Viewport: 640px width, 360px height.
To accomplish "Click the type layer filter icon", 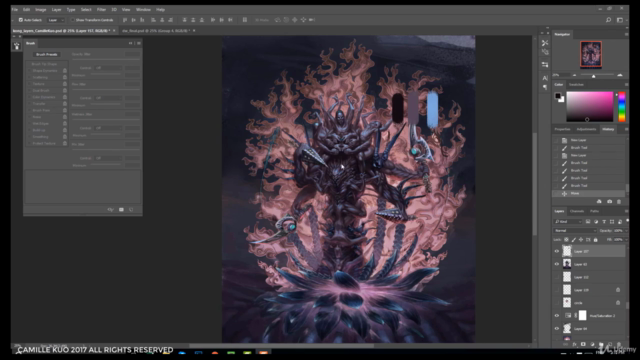I will (x=604, y=222).
